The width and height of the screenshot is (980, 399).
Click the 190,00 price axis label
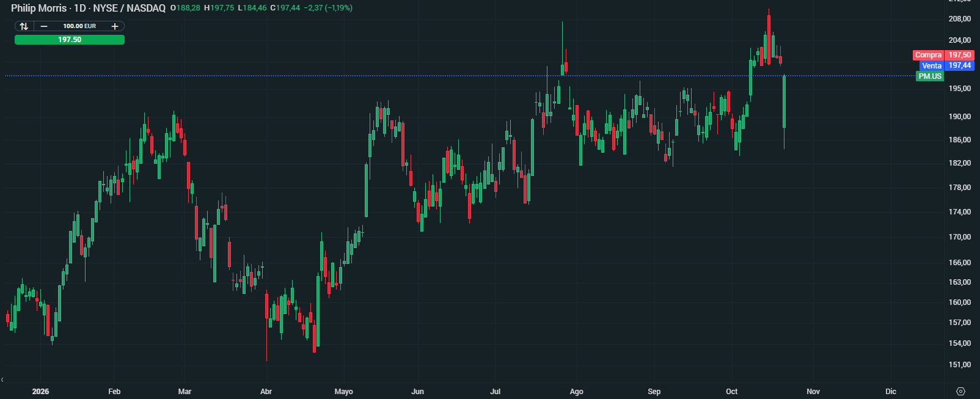point(959,117)
